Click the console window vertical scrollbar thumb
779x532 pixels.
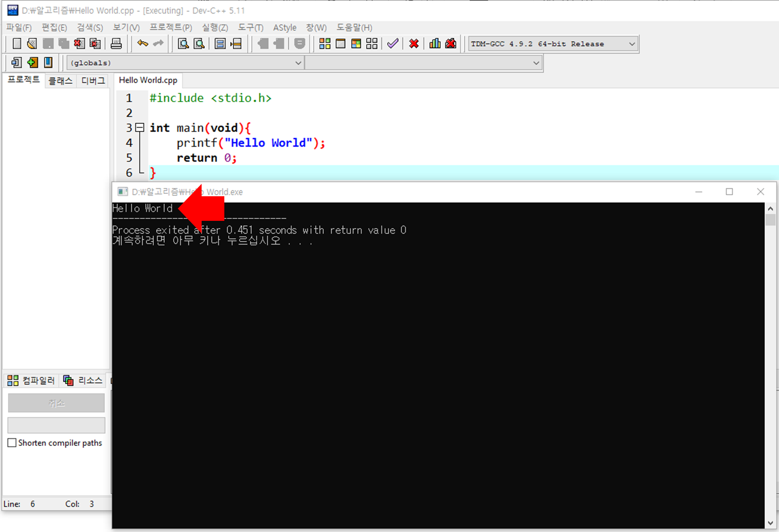(x=770, y=219)
